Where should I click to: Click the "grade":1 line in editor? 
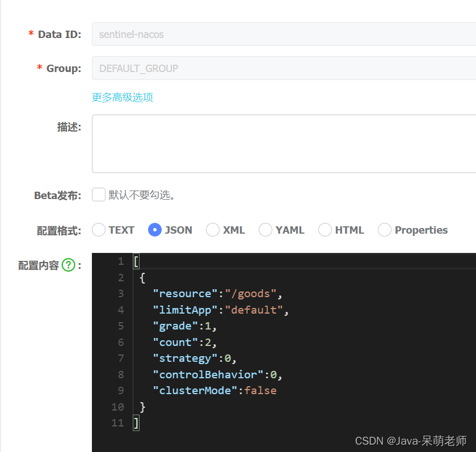[184, 326]
